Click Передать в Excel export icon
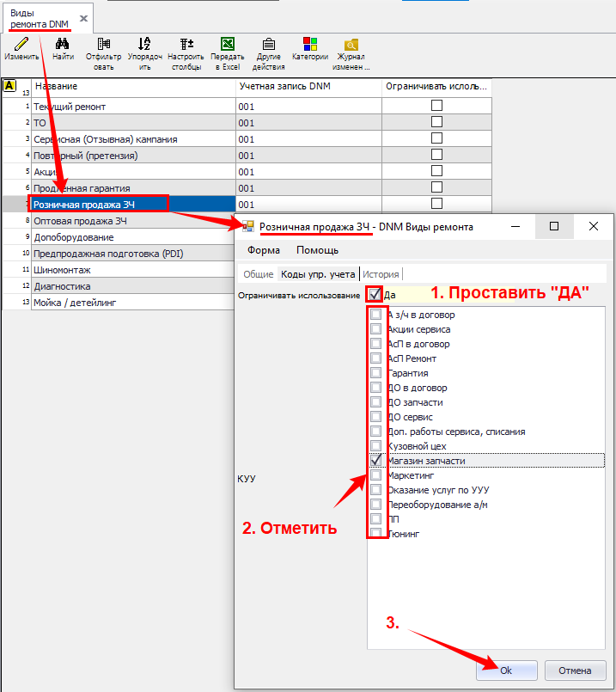The image size is (616, 692). pyautogui.click(x=228, y=44)
